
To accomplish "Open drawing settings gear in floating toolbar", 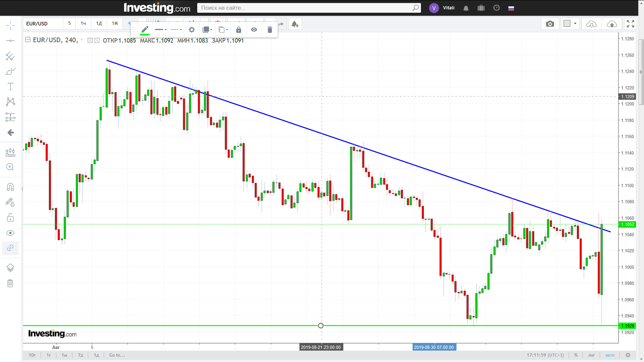I will (192, 30).
